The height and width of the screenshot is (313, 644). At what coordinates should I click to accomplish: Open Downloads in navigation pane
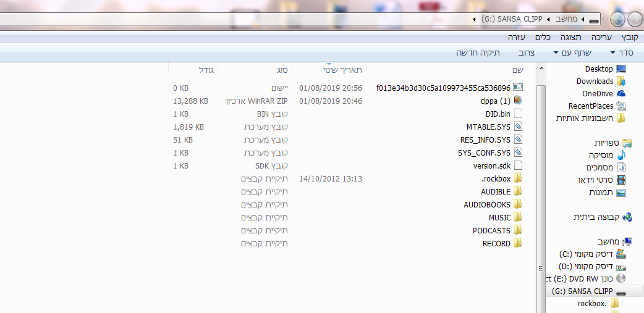pyautogui.click(x=601, y=81)
